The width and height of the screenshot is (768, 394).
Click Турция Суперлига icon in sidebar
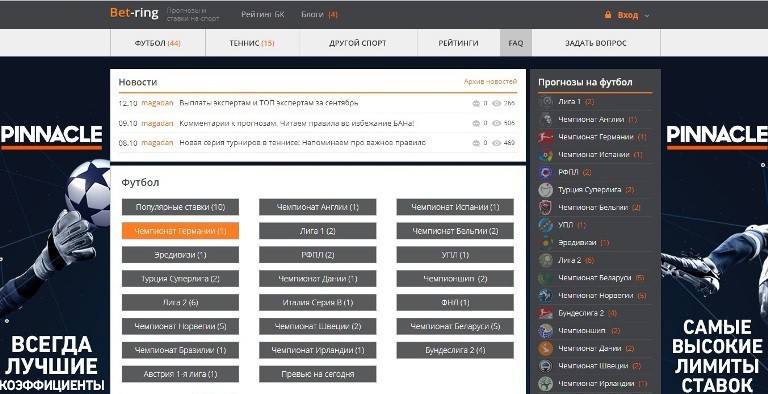(x=546, y=190)
